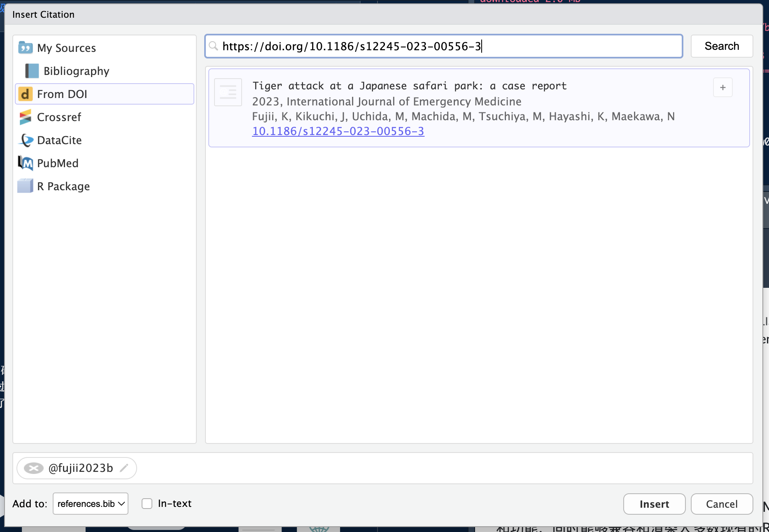Enable the In-text checkbox
The width and height of the screenshot is (769, 532).
pyautogui.click(x=147, y=504)
